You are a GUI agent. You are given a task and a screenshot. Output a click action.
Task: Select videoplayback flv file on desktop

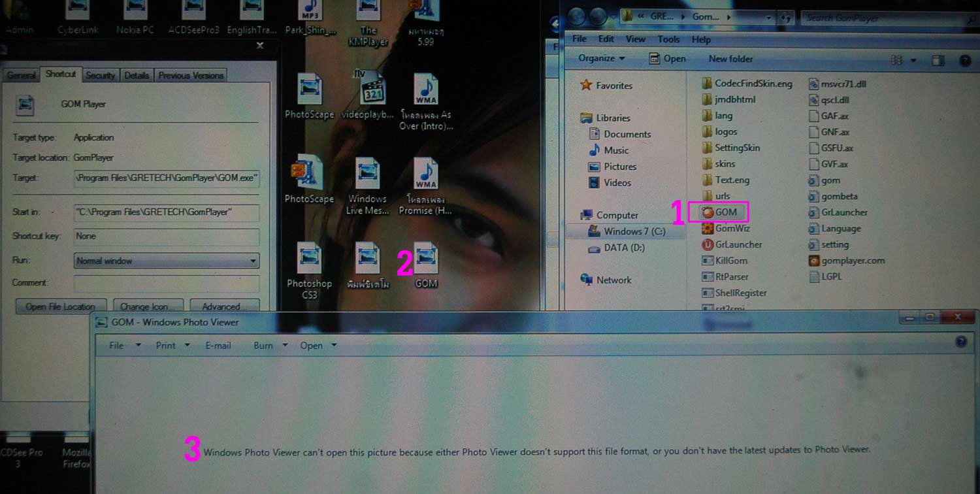pos(368,96)
